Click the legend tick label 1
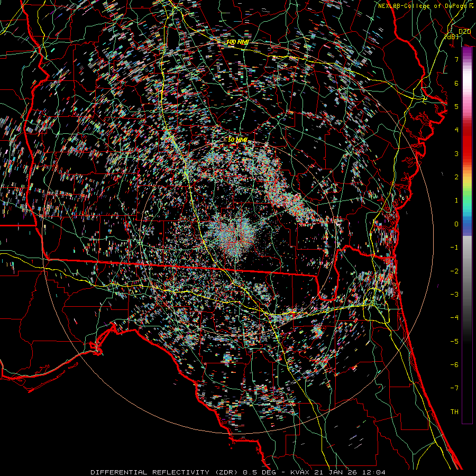 pos(456,200)
